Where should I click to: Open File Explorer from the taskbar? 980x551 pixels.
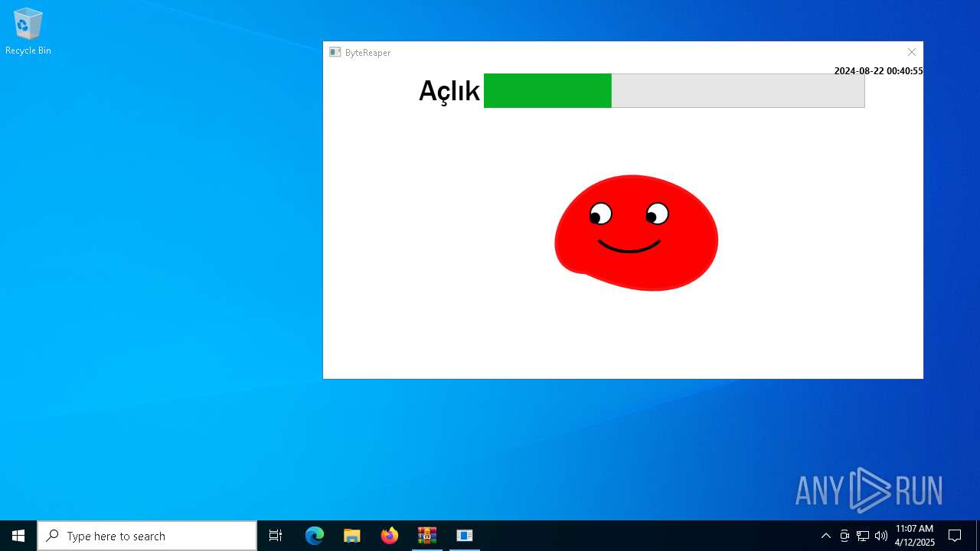(x=352, y=536)
